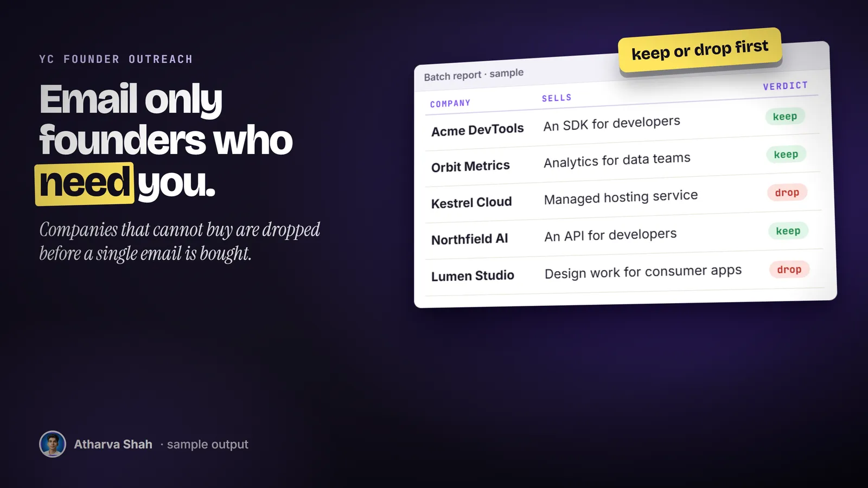Click 'Design work for consumer apps' description
868x488 pixels.
(x=643, y=272)
